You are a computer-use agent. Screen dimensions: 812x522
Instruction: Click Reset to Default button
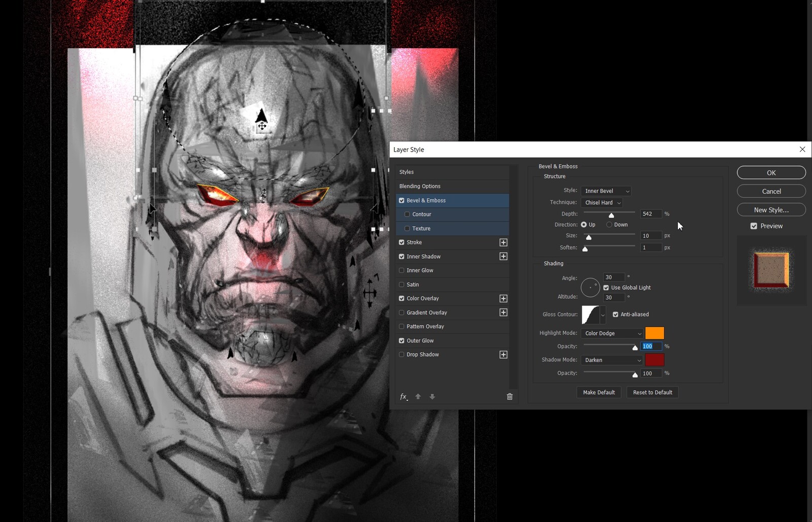(x=653, y=392)
